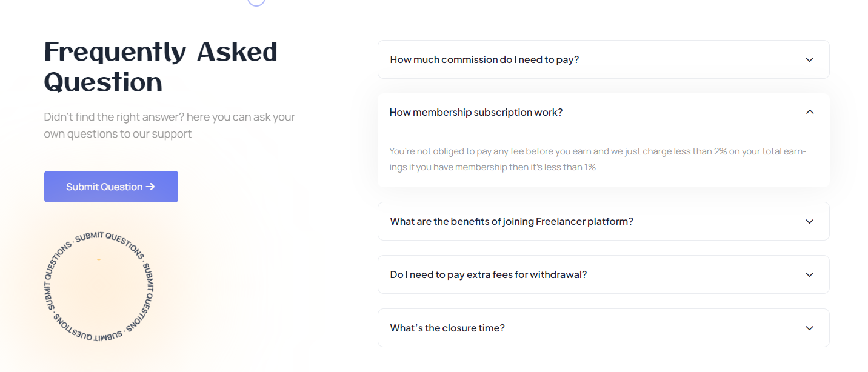The image size is (868, 372).
Task: Click the partial circle icon at top
Action: click(x=256, y=2)
